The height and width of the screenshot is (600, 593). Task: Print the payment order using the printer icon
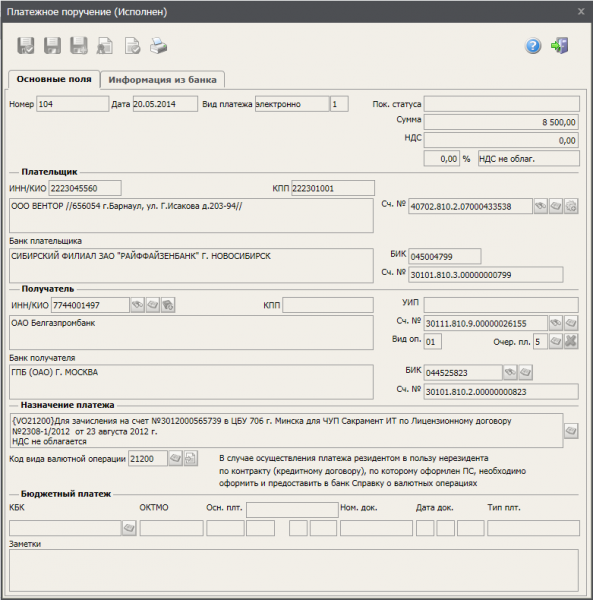coord(158,46)
